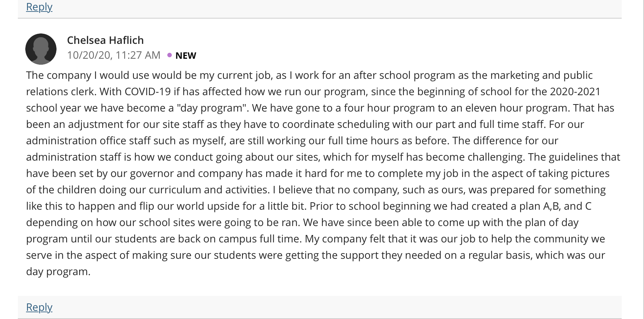Viewport: 644px width, 319px height.
Task: Click Chelsea Haflich's profile avatar
Action: tap(41, 49)
